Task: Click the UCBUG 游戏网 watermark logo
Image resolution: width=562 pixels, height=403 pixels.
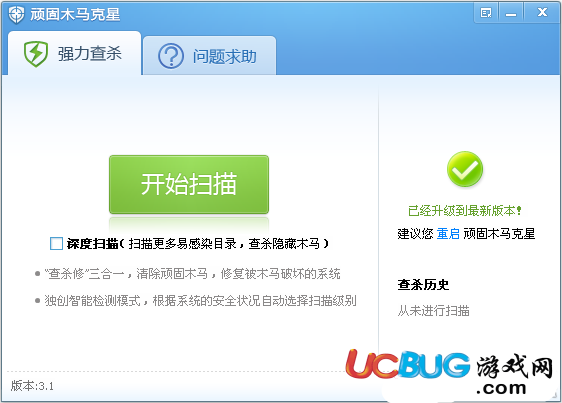Action: 449,372
